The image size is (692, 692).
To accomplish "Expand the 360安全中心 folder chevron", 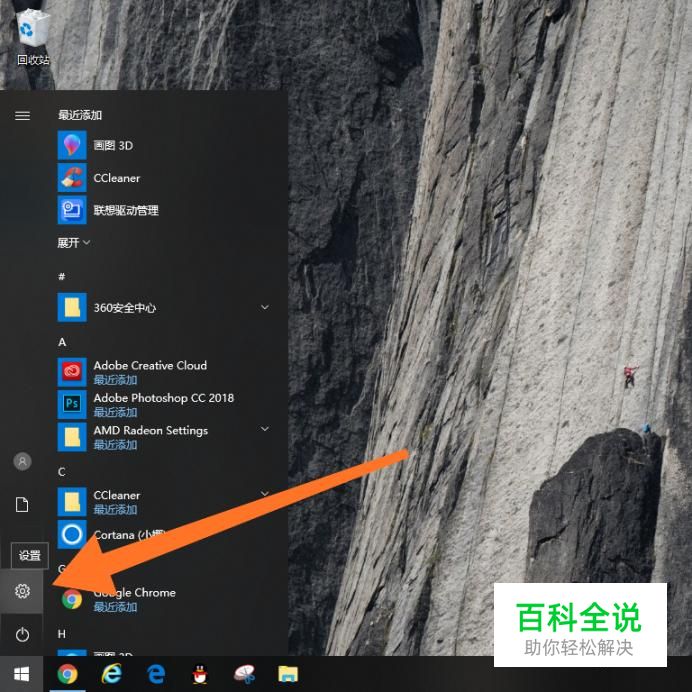I will pos(265,307).
